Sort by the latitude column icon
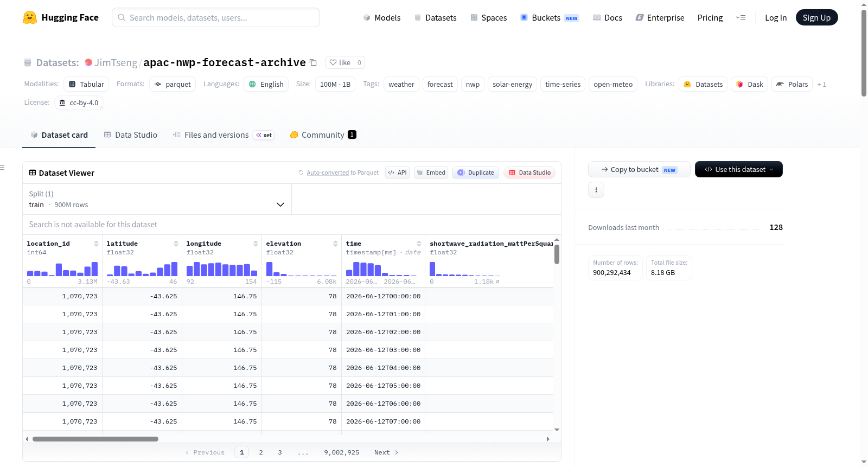The image size is (868, 467). click(x=176, y=244)
